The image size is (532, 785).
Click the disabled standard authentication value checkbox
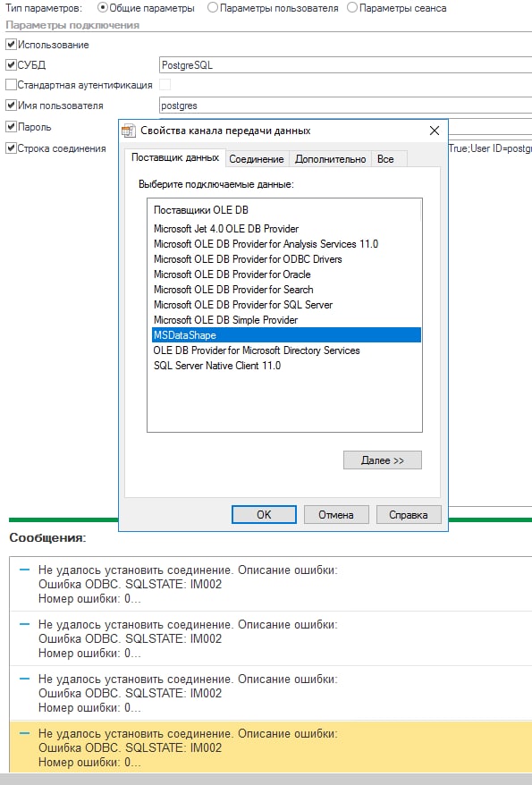pos(165,85)
